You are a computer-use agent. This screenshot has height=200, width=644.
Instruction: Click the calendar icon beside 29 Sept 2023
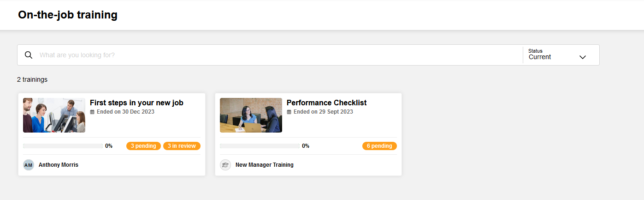click(x=289, y=112)
